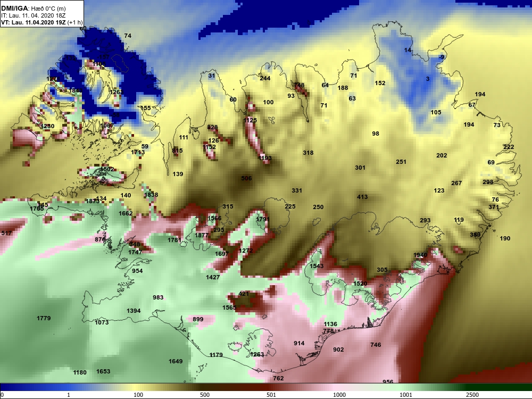Click the map value "1520"
This screenshot has height=399, width=532.
pyautogui.click(x=360, y=284)
